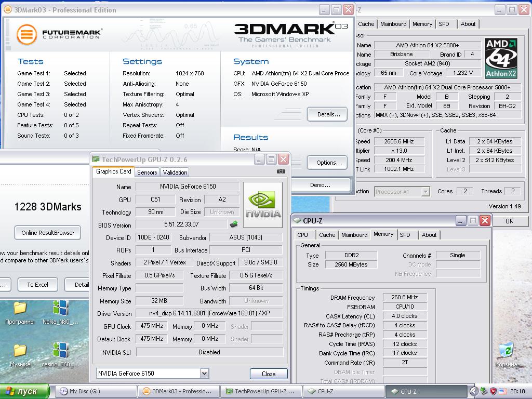
Task: Click the Subvendor field ASUS (1043)
Action: (246, 237)
